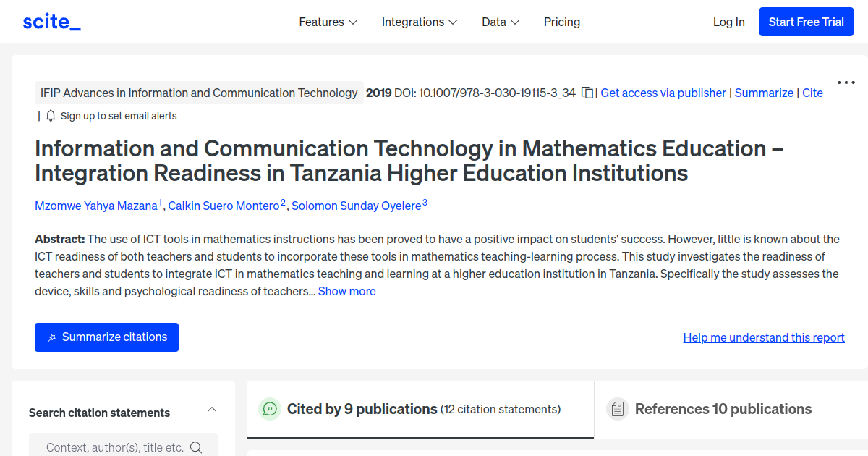868x456 pixels.
Task: Click the Summarize link
Action: point(764,93)
